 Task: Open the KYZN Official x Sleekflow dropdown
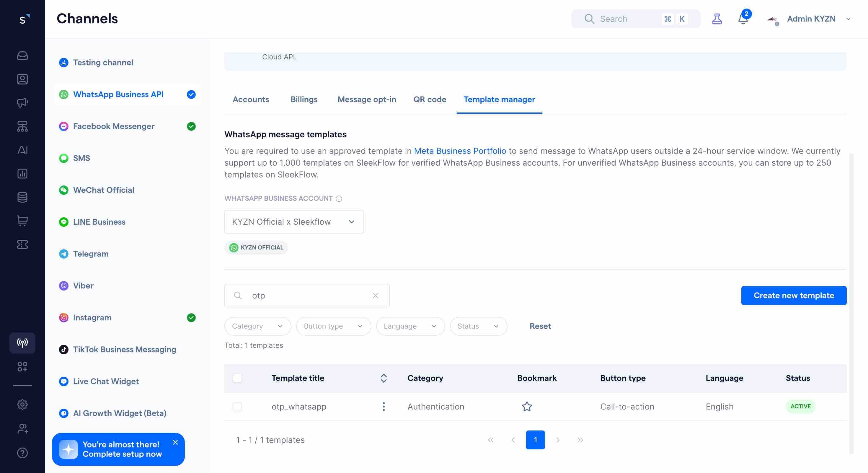[x=294, y=222]
